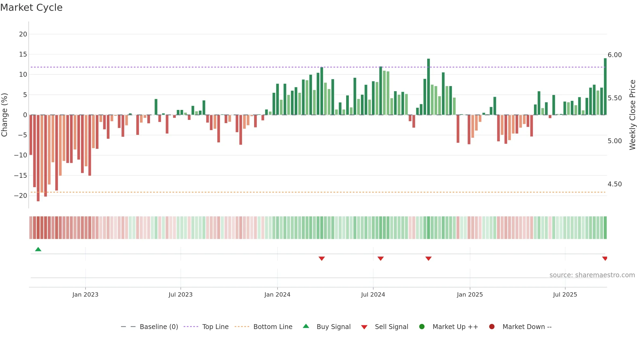Click the 4.50 price axis value
The height and width of the screenshot is (362, 644).
click(x=615, y=184)
